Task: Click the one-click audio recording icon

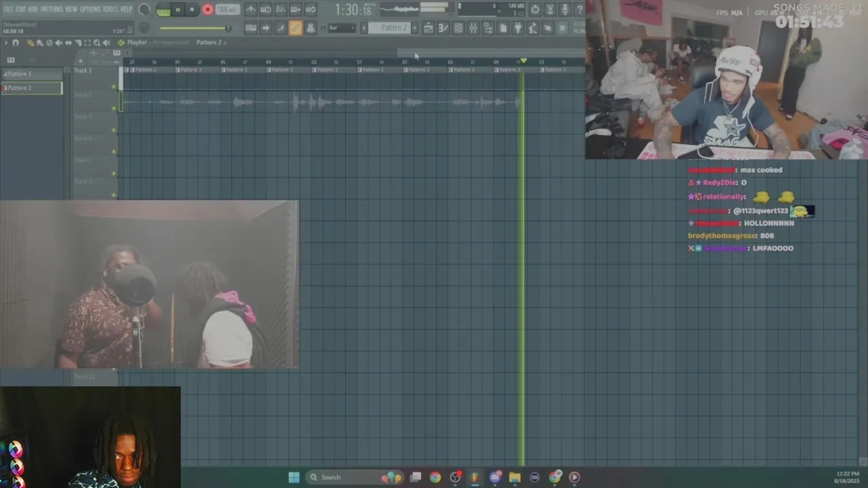Action: (548, 28)
